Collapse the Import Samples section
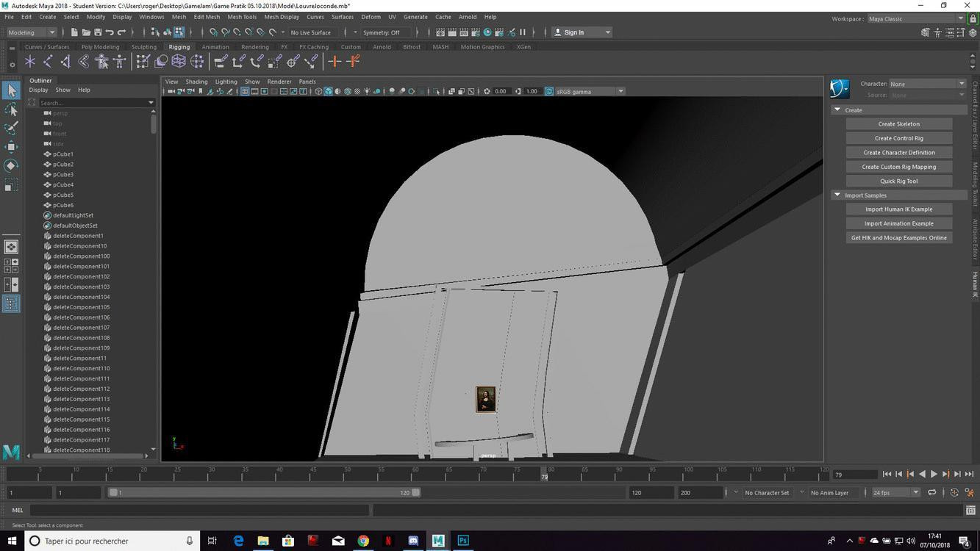The height and width of the screenshot is (551, 980). click(x=837, y=195)
